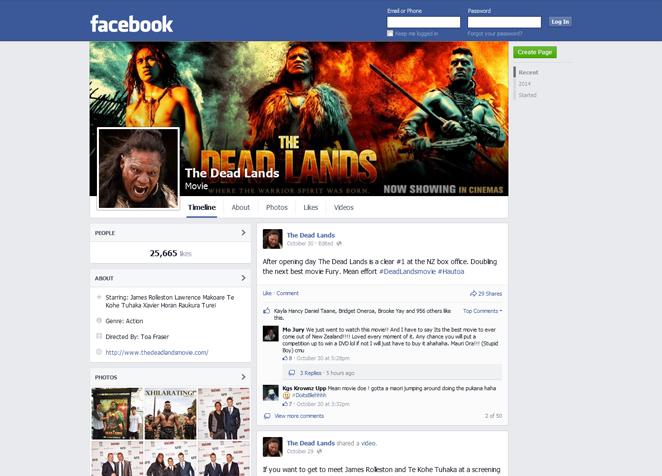662x476 pixels.
Task: Expand the About section chevron
Action: pyautogui.click(x=243, y=278)
